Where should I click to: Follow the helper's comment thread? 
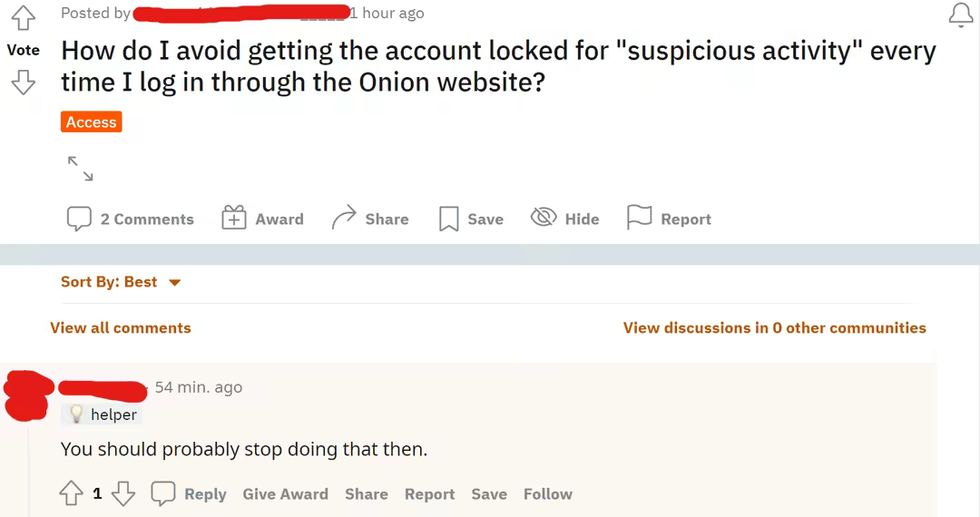547,494
